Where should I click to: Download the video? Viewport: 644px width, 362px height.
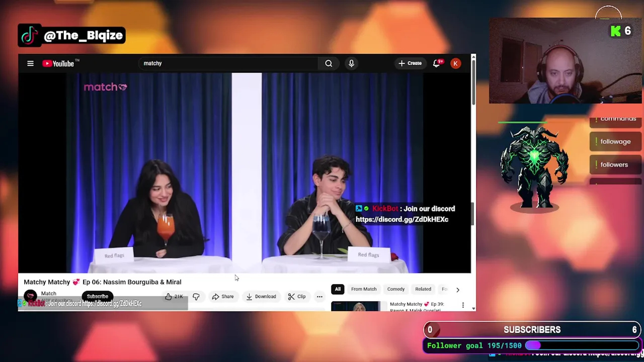(261, 297)
